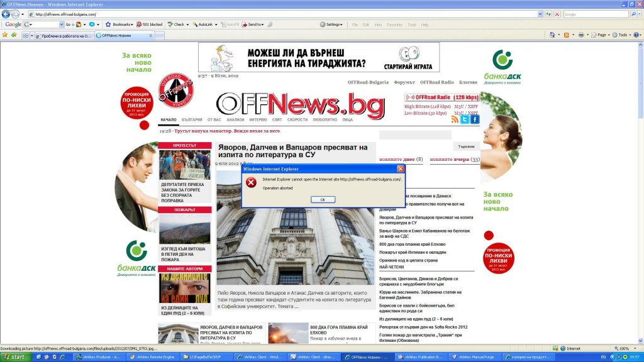
Task: Open the address bar dropdown arrow
Action: [x=540, y=14]
